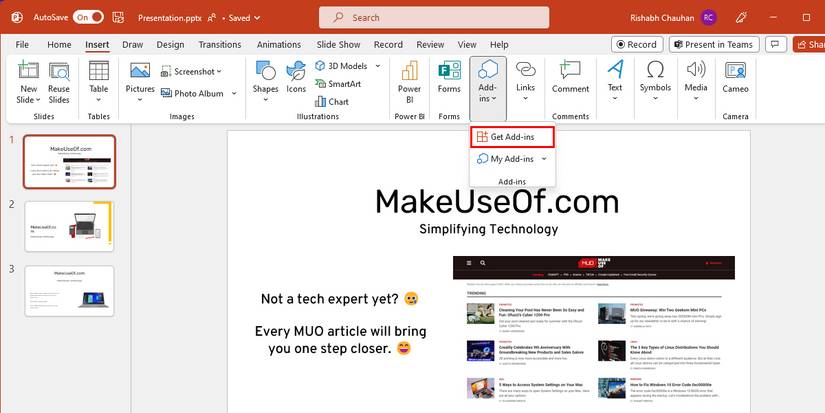Insert a SmartArt graphic
This screenshot has height=413, width=825.
click(x=338, y=84)
